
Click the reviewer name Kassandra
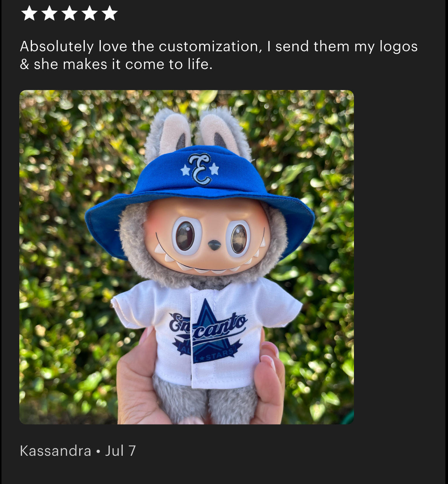pos(55,451)
